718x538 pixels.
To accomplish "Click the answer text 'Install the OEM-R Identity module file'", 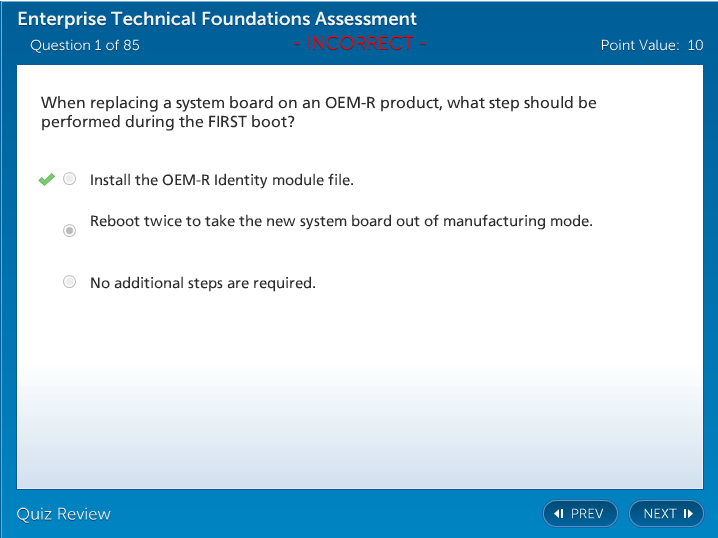I will [x=221, y=181].
